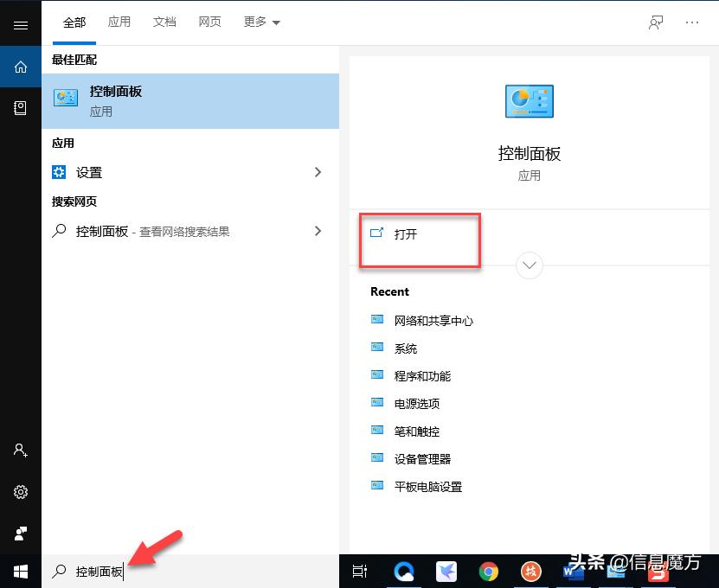Click the Windows Start button
The height and width of the screenshot is (588, 719).
(21, 572)
